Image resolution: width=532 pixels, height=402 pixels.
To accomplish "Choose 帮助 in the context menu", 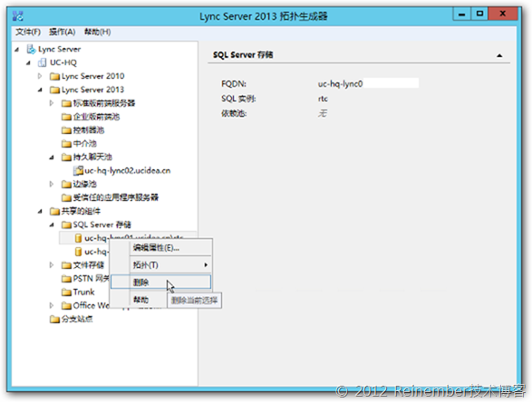I will [x=140, y=300].
